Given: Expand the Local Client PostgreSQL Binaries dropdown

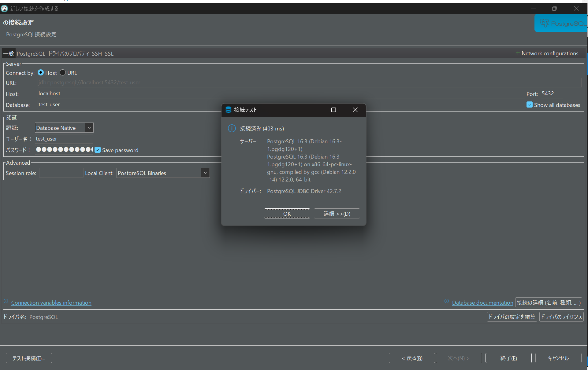Looking at the screenshot, I should 206,173.
